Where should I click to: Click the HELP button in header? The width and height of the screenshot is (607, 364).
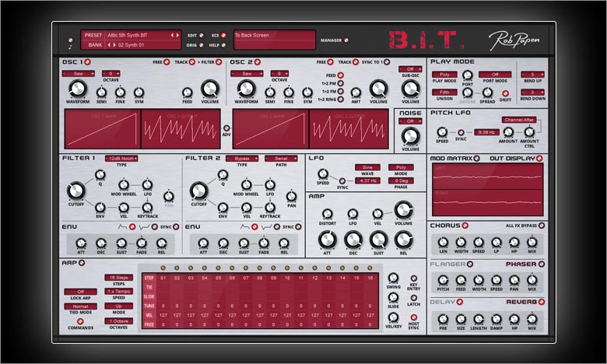(223, 45)
